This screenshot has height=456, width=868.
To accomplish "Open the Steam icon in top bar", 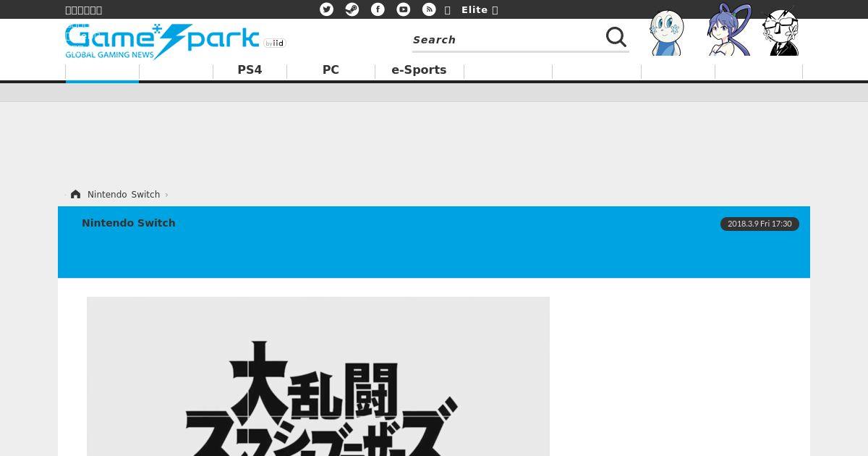I will (x=352, y=9).
